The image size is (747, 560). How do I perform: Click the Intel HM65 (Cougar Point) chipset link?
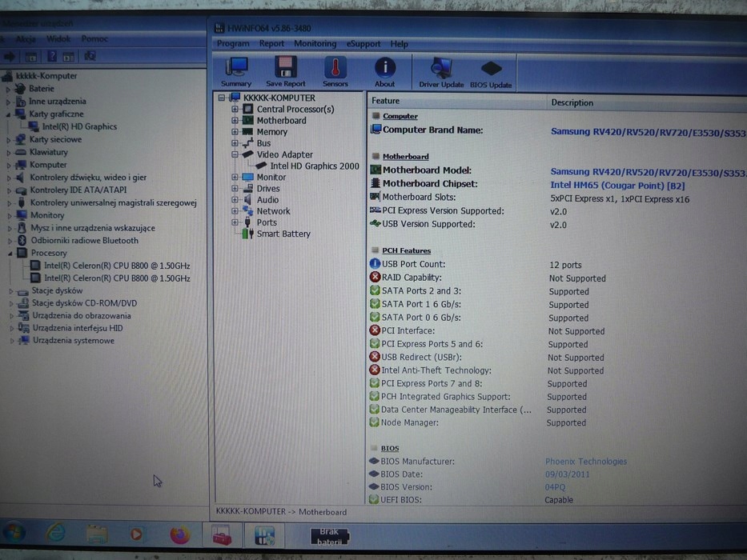pyautogui.click(x=617, y=186)
